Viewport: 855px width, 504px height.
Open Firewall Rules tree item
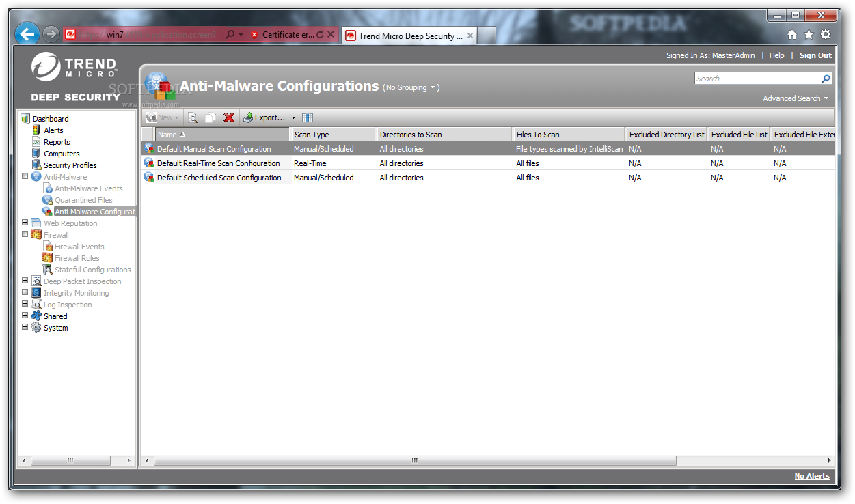coord(77,258)
